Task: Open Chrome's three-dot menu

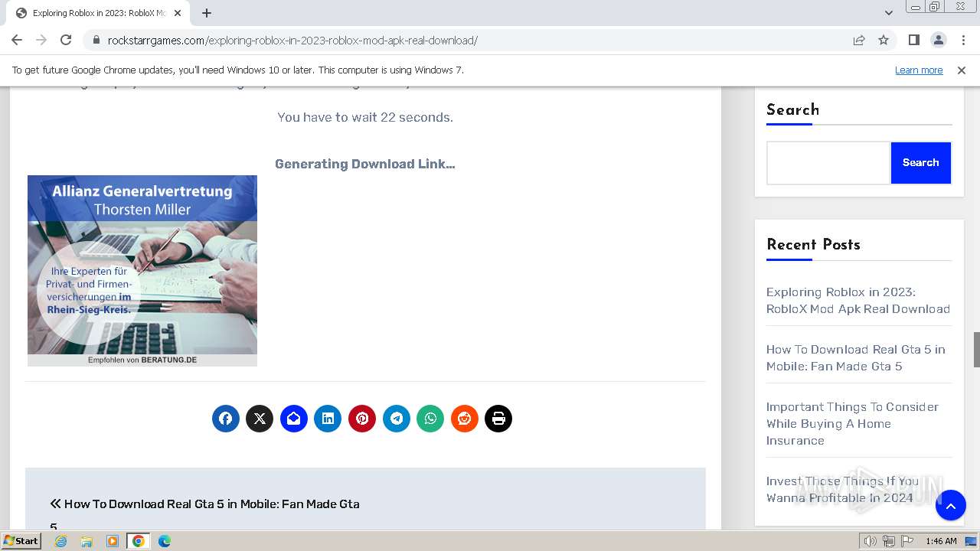Action: 962,40
